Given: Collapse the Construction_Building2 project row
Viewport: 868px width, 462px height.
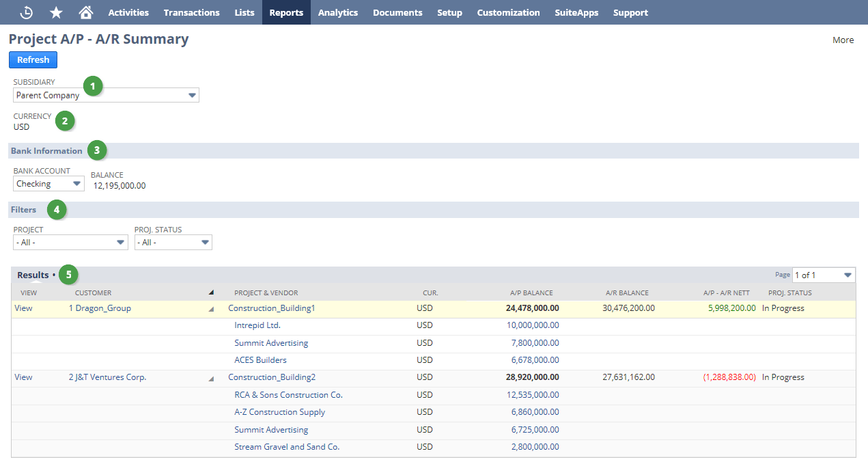Looking at the screenshot, I should (211, 378).
